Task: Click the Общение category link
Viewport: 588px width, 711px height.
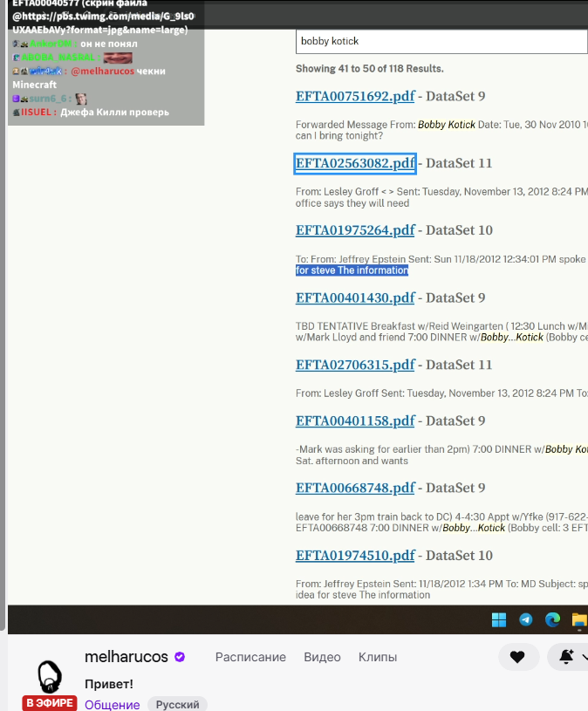Action: (112, 705)
